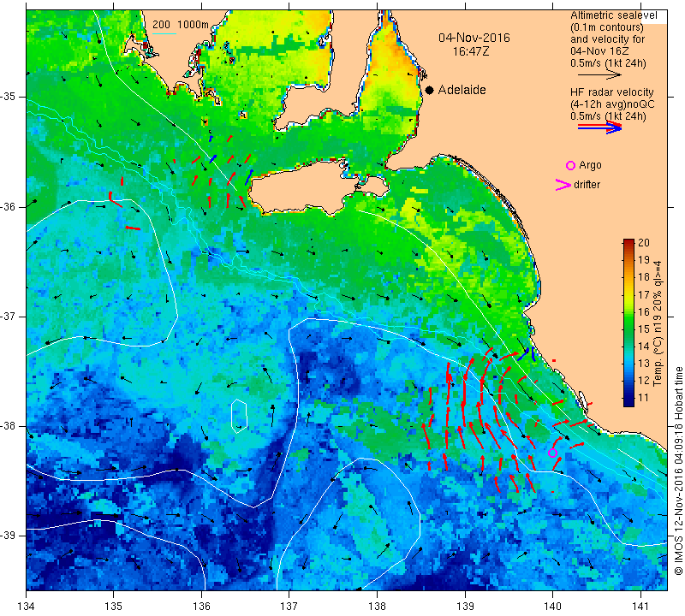Click the temperature color bar scale
Screen dimensions: 685x616
click(628, 323)
